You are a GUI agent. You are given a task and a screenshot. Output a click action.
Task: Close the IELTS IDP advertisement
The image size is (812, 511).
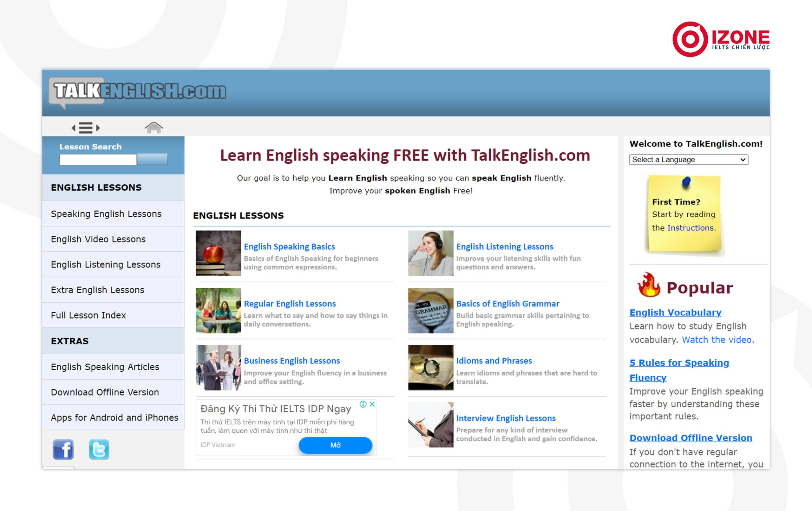point(372,404)
